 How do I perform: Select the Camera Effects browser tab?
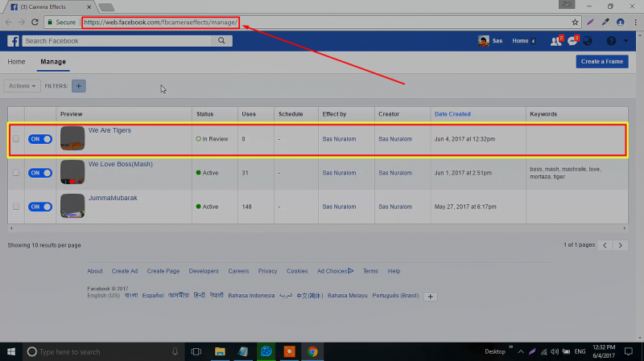[48, 7]
